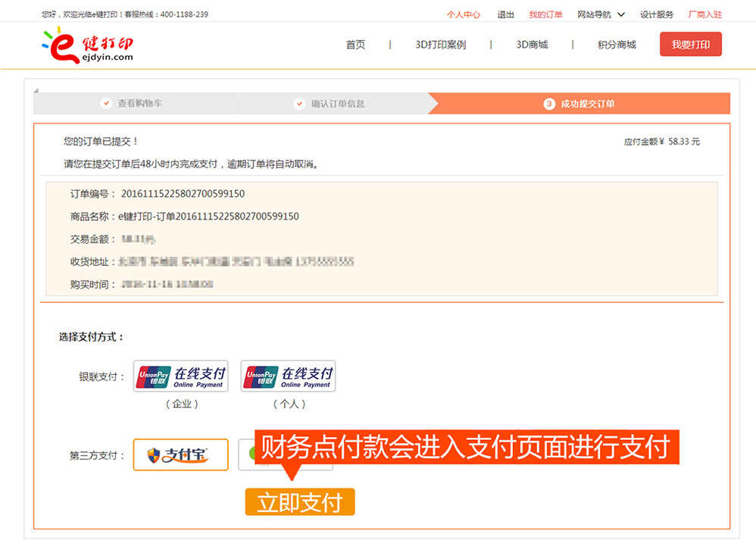Select UnionPay enterprise online payment option
756x540 pixels.
pyautogui.click(x=181, y=376)
